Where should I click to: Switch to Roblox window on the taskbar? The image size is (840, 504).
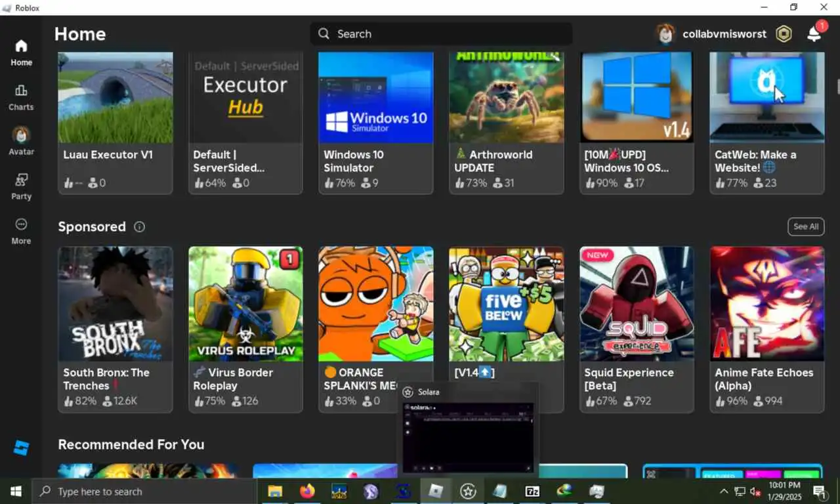[x=436, y=491]
